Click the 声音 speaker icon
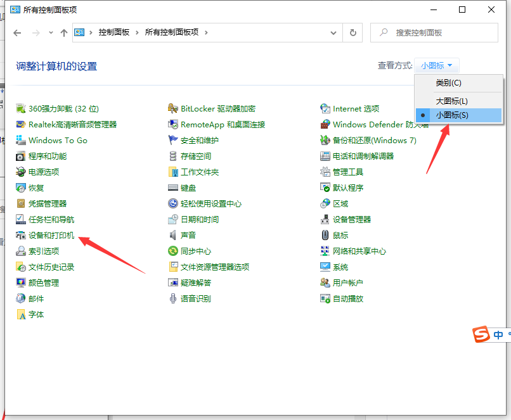The height and width of the screenshot is (420, 511). pyautogui.click(x=173, y=236)
